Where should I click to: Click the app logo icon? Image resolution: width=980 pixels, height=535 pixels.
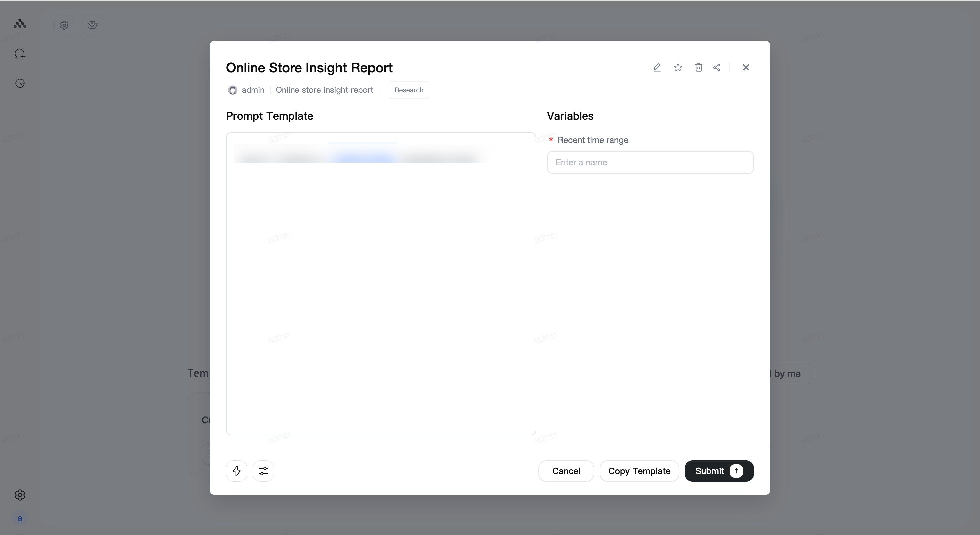pos(20,24)
